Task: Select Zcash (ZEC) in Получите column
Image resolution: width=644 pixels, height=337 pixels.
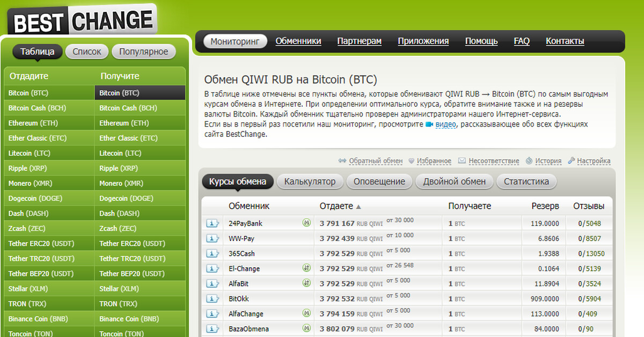Action: 140,228
